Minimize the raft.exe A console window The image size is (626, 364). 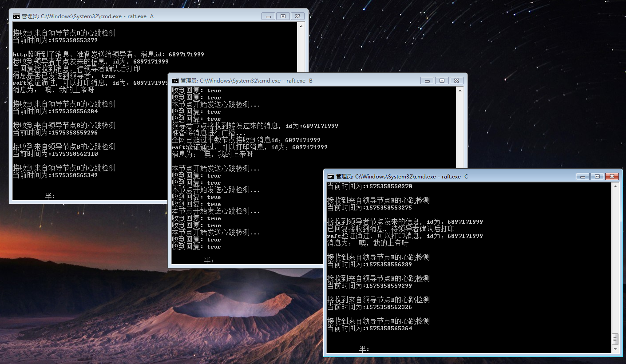tap(268, 16)
